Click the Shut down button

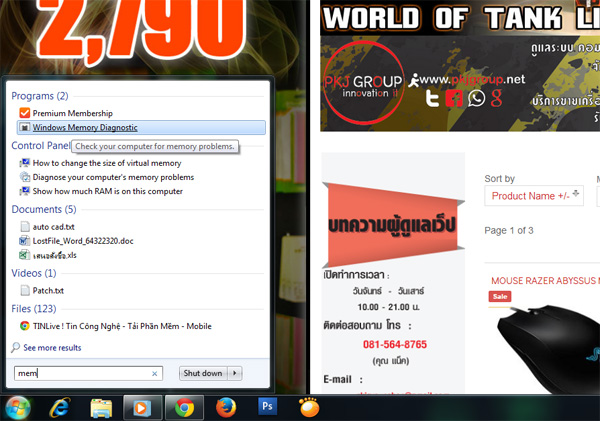click(203, 373)
